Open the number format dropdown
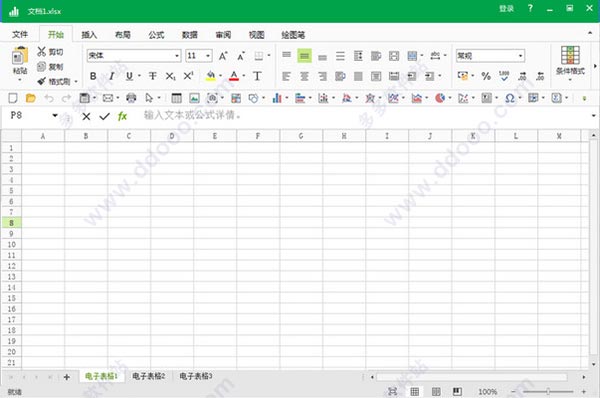600x398 pixels. [x=520, y=56]
